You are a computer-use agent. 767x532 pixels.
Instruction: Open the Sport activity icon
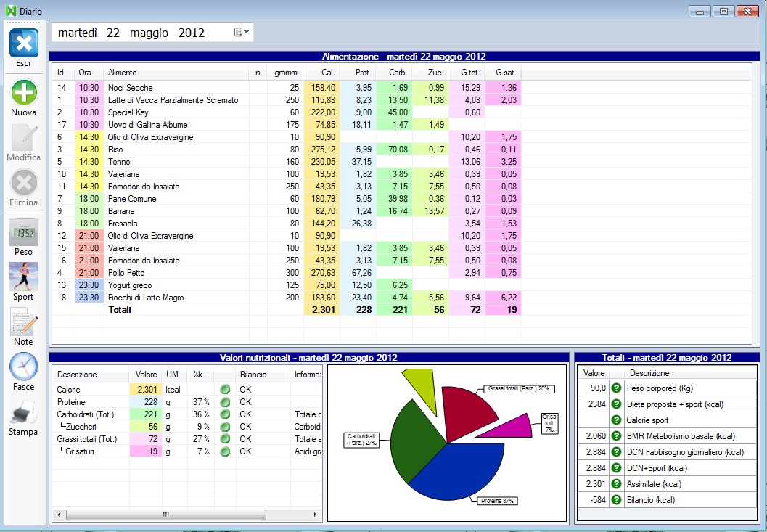coord(23,277)
